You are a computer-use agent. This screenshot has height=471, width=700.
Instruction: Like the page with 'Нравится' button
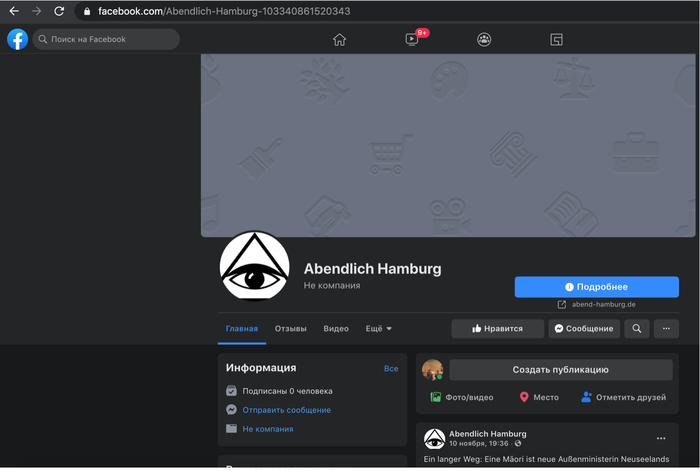497,329
